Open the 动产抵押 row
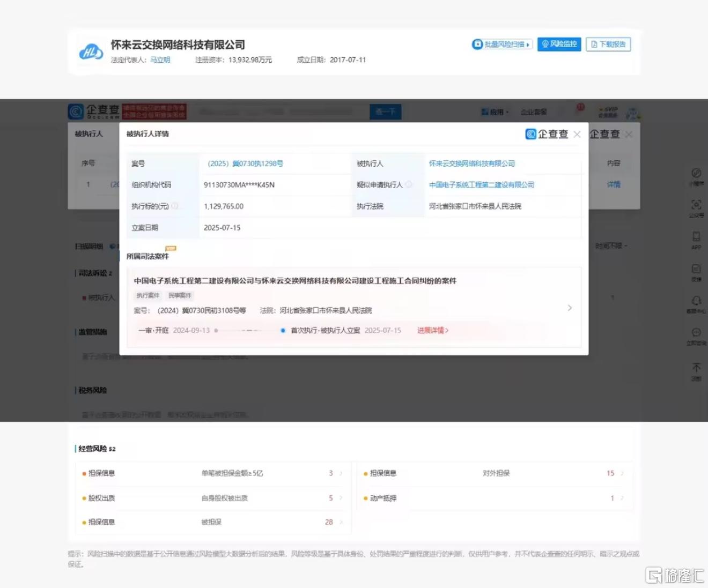The width and height of the screenshot is (708, 588). 495,498
